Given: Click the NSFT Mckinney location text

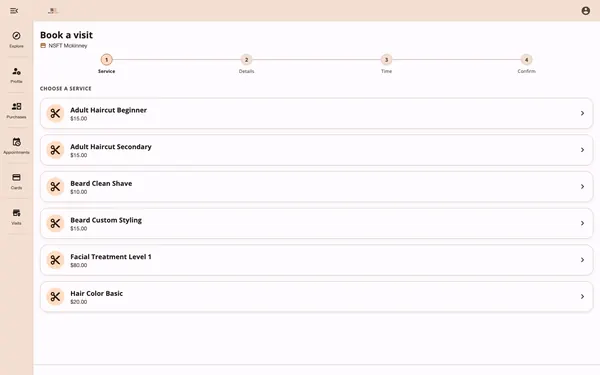Looking at the screenshot, I should pos(68,46).
